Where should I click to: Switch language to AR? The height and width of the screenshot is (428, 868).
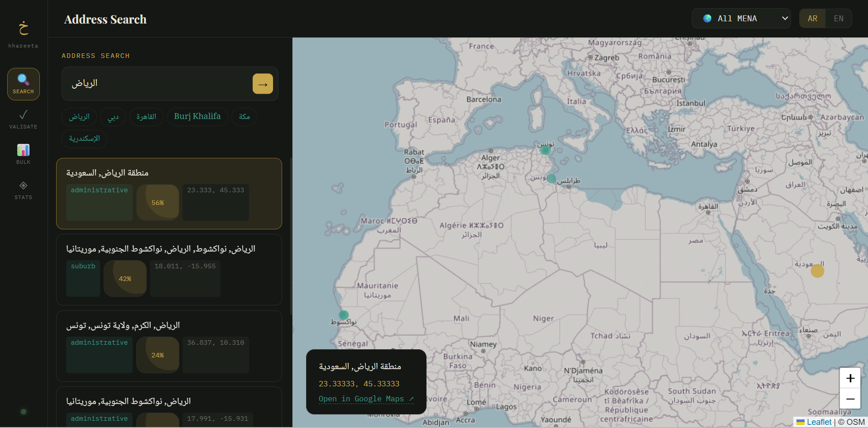click(812, 19)
